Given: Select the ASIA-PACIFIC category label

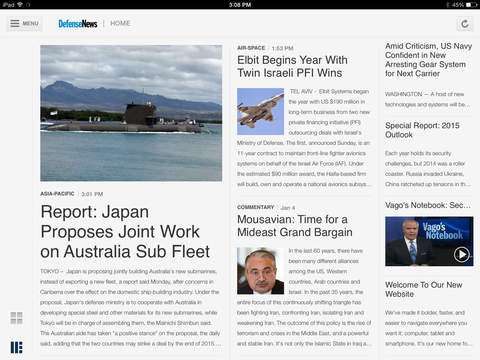Looking at the screenshot, I should [x=57, y=194].
